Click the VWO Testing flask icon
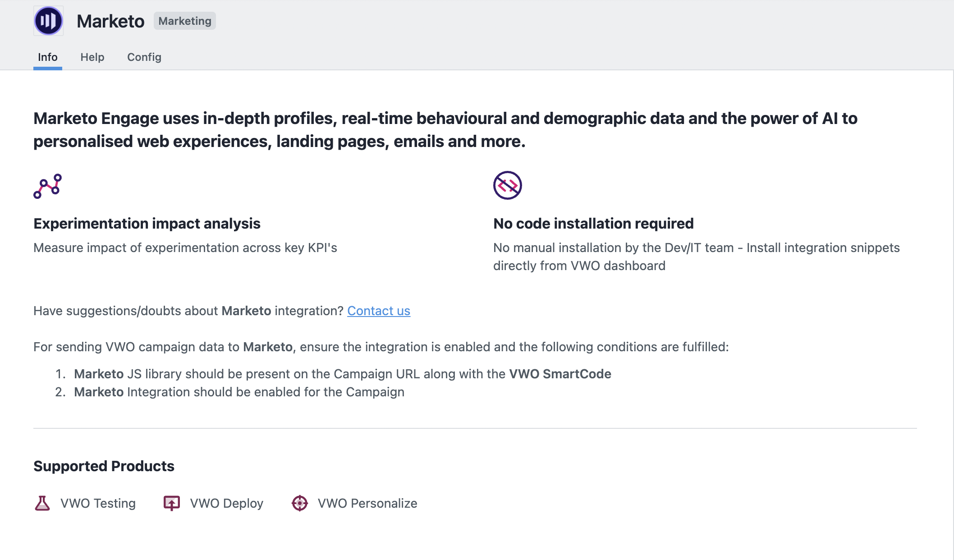Viewport: 954px width, 560px height. (x=42, y=503)
